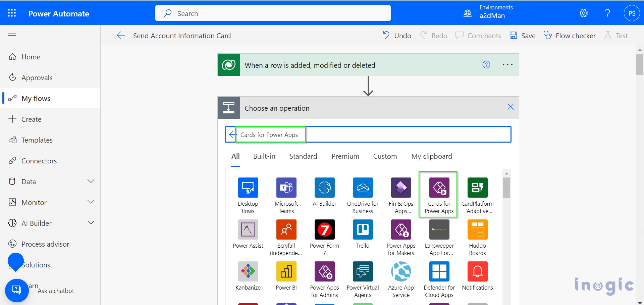This screenshot has width=644, height=305.
Task: Open Connectors in the sidebar
Action: 50,161
